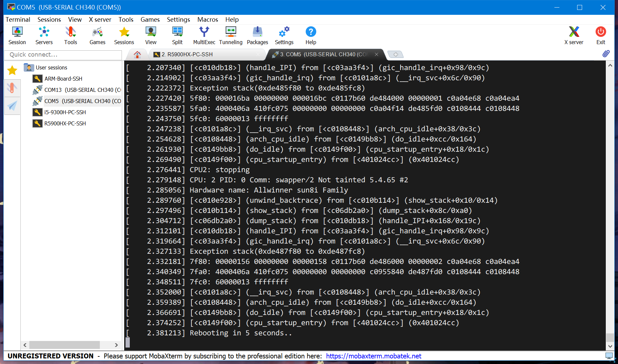The image size is (618, 364).
Task: Click the Split terminal icon
Action: 177,36
